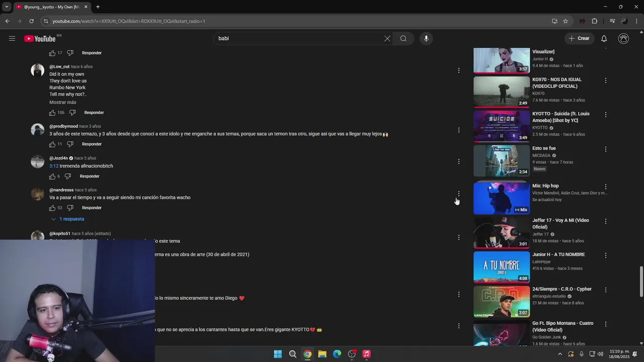Bookmark this page with star icon
Viewport: 644px width, 362px height.
566,21
